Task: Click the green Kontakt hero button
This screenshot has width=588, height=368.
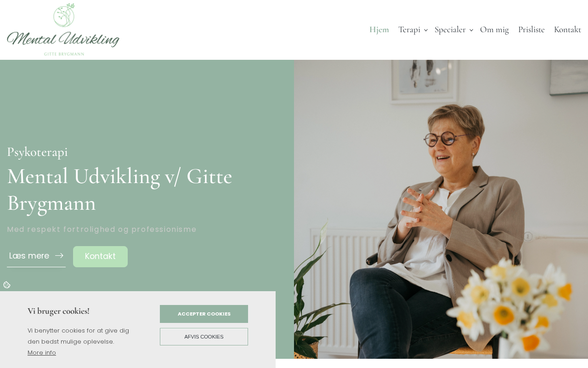Action: (100, 257)
